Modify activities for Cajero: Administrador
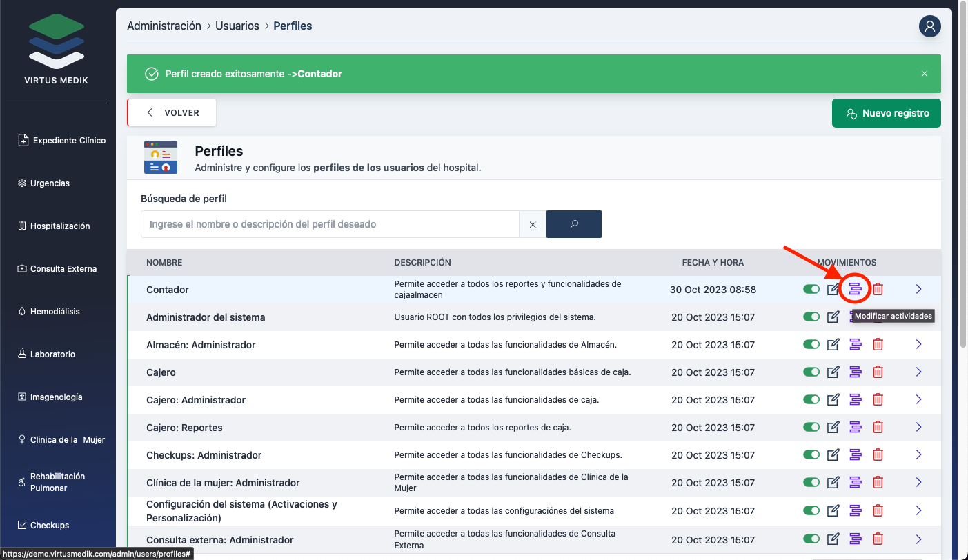The height and width of the screenshot is (560, 968). pos(856,400)
